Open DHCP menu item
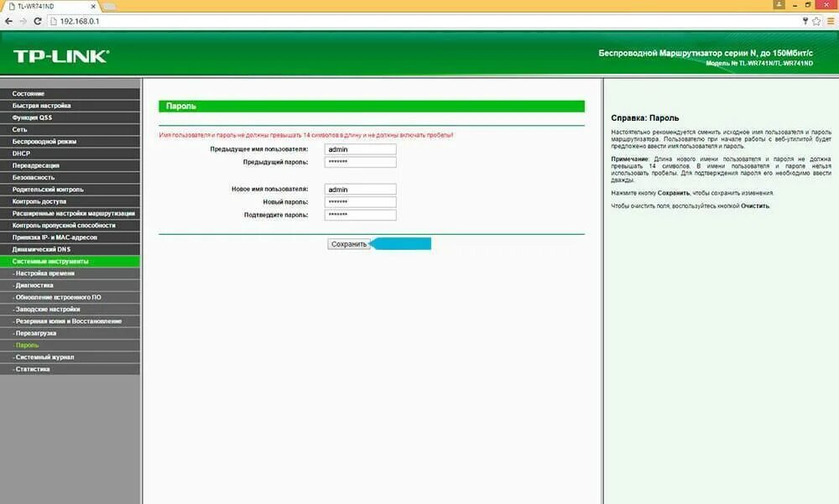Viewport: 839px width, 504px height. click(70, 153)
